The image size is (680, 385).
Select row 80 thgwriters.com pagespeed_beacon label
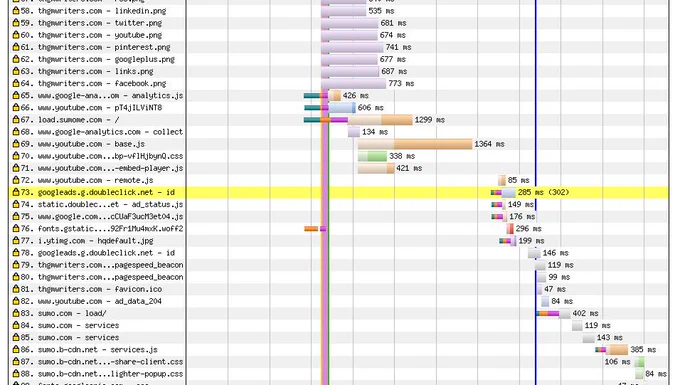pos(102,277)
